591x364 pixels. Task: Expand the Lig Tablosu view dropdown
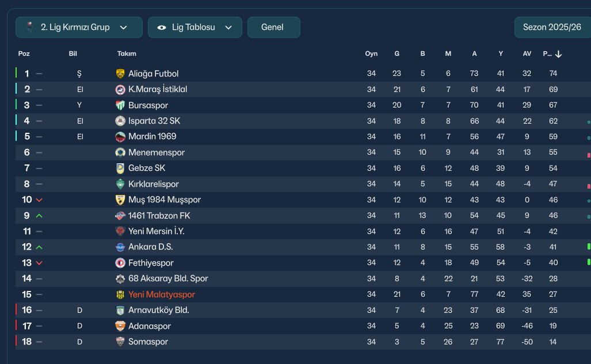(x=195, y=27)
